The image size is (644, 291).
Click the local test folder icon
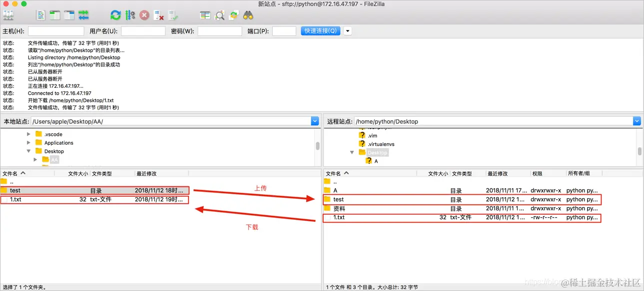[4, 190]
